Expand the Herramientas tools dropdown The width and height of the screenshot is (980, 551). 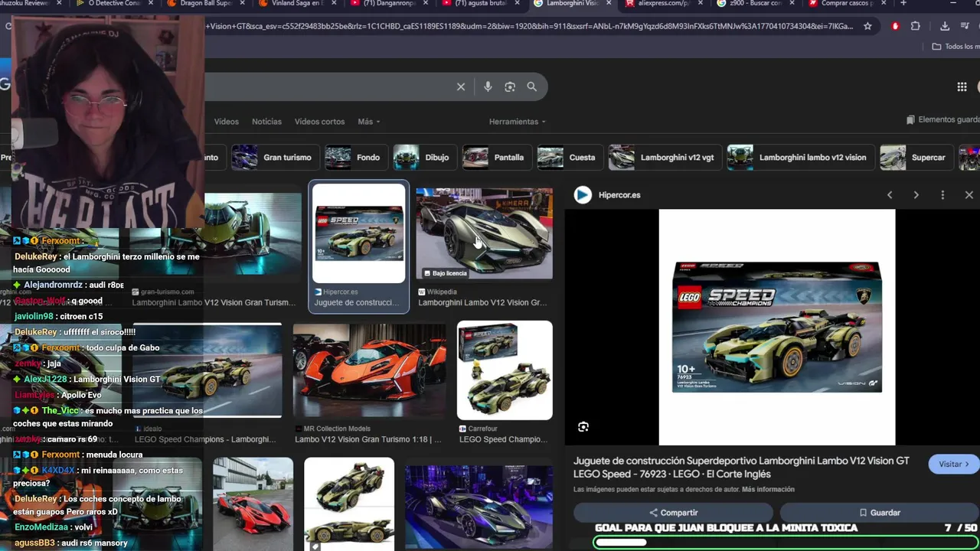(x=518, y=122)
